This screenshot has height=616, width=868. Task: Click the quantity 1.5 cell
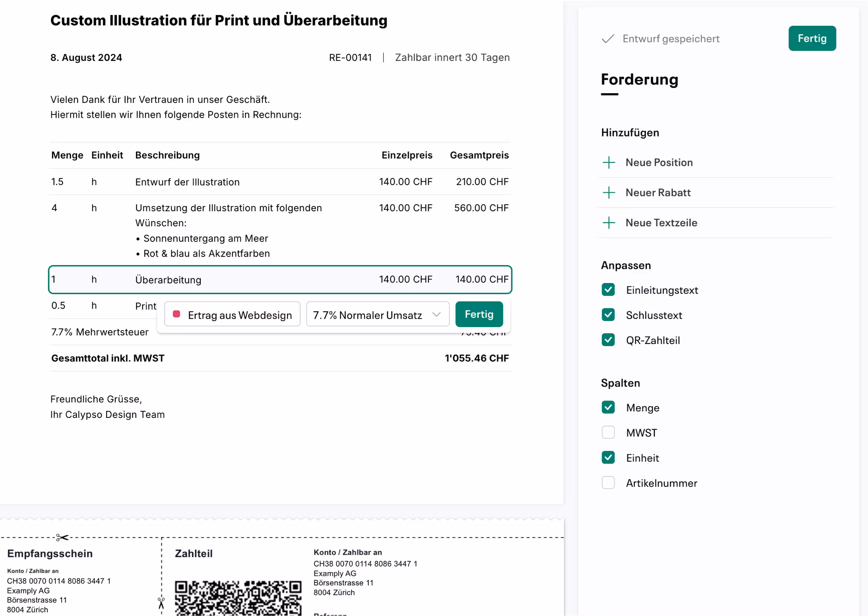(x=57, y=182)
